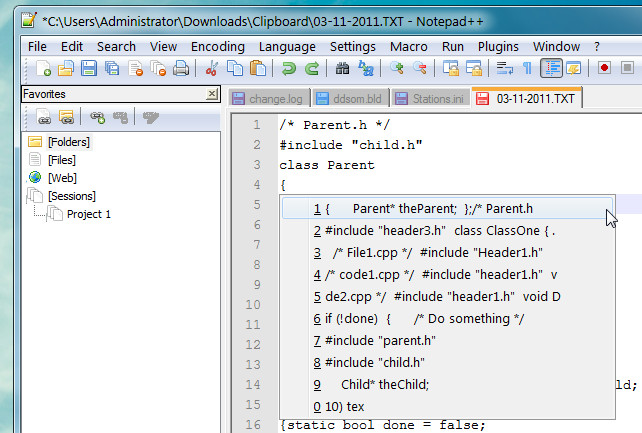Choose clipboard entry 5 de2.cpp

pos(447,297)
